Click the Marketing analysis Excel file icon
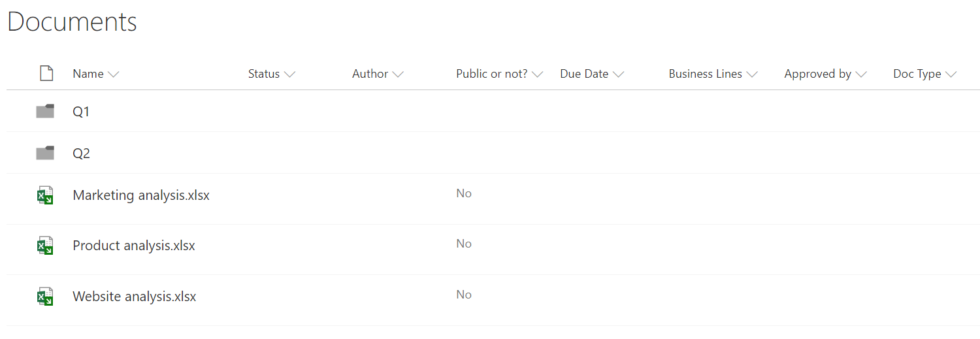The image size is (980, 339). (45, 195)
